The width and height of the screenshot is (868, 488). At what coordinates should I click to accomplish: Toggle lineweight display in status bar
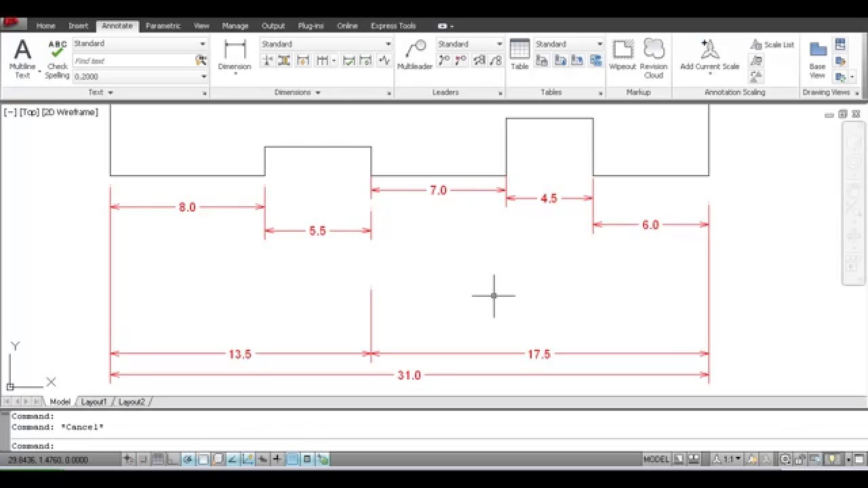(x=277, y=460)
